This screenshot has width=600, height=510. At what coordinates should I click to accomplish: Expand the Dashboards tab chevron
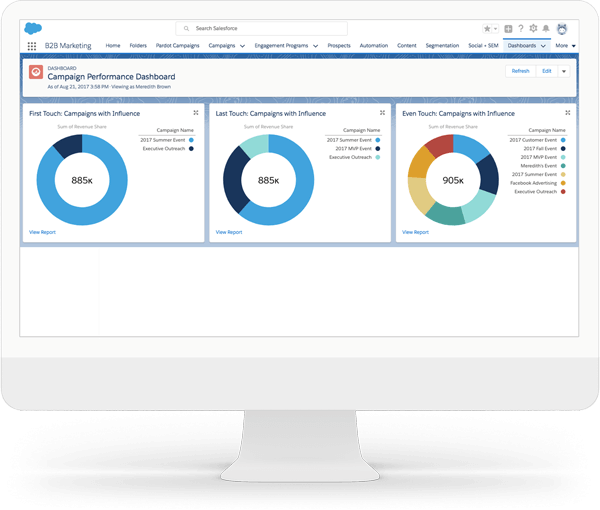click(543, 46)
